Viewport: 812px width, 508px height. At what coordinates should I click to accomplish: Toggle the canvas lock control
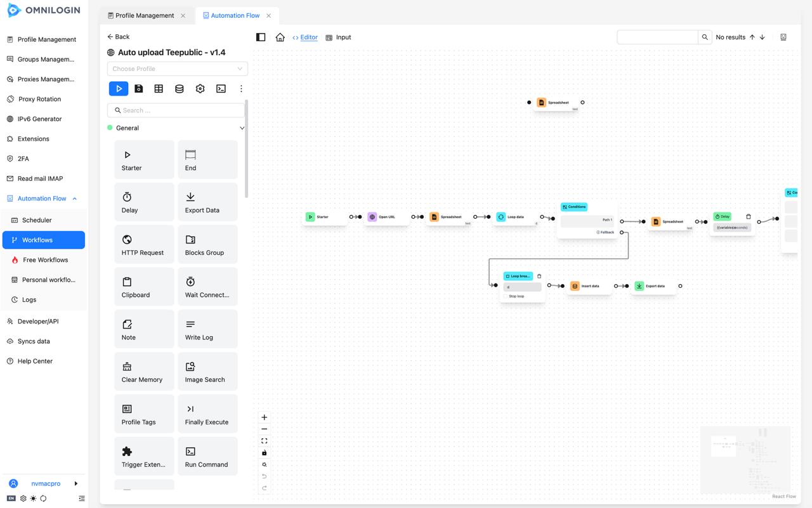(x=265, y=453)
